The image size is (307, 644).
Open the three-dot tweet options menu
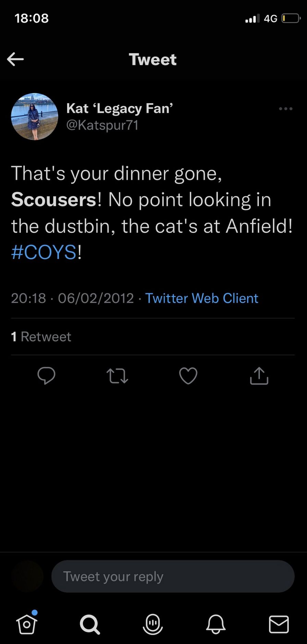(285, 109)
